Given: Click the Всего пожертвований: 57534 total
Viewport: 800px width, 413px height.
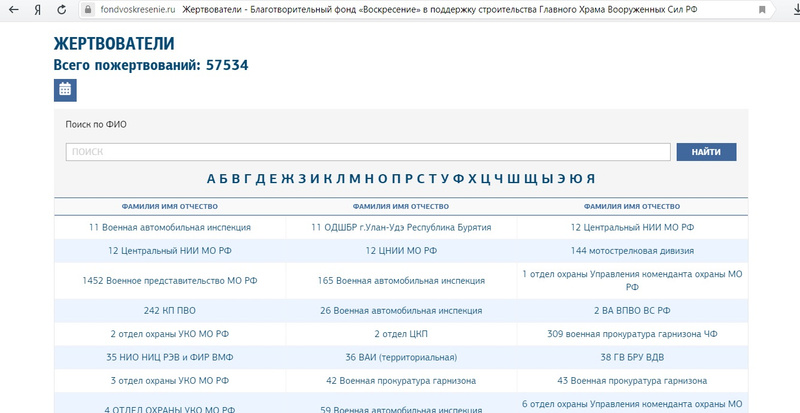Looking at the screenshot, I should coord(151,65).
